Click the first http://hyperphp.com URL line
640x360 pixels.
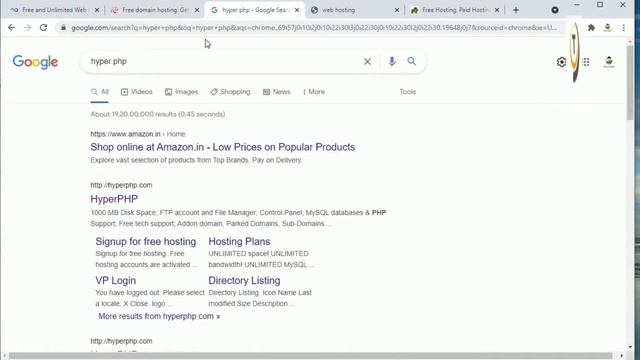point(121,185)
